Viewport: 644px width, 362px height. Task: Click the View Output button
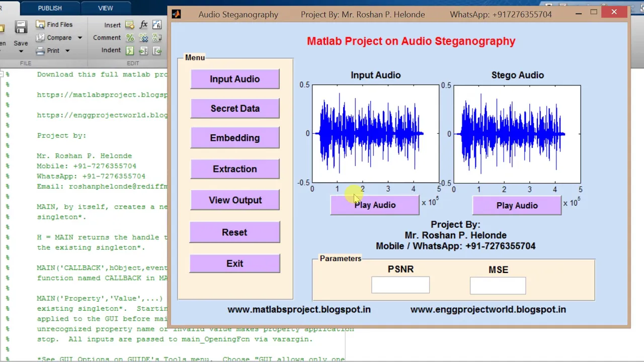pyautogui.click(x=235, y=200)
